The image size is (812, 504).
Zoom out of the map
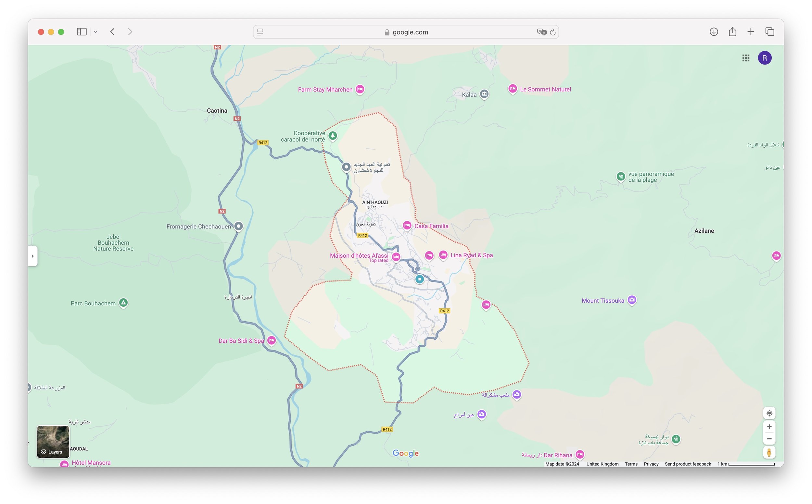coord(769,439)
